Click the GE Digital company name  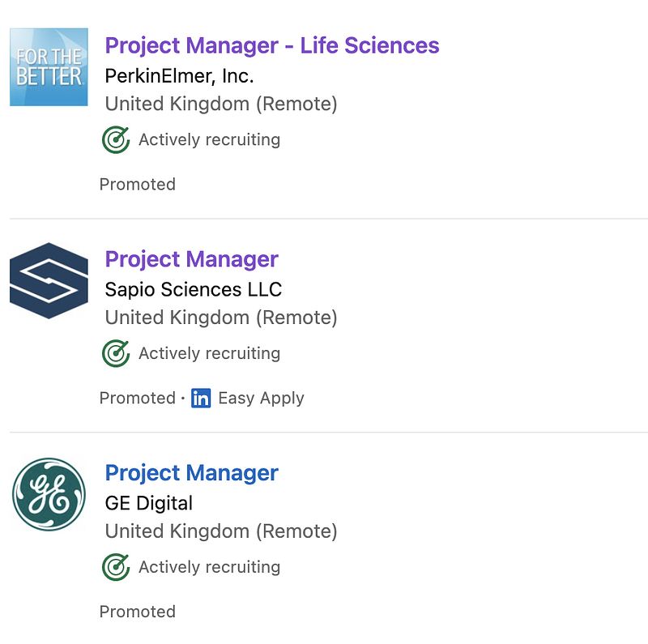tap(149, 504)
